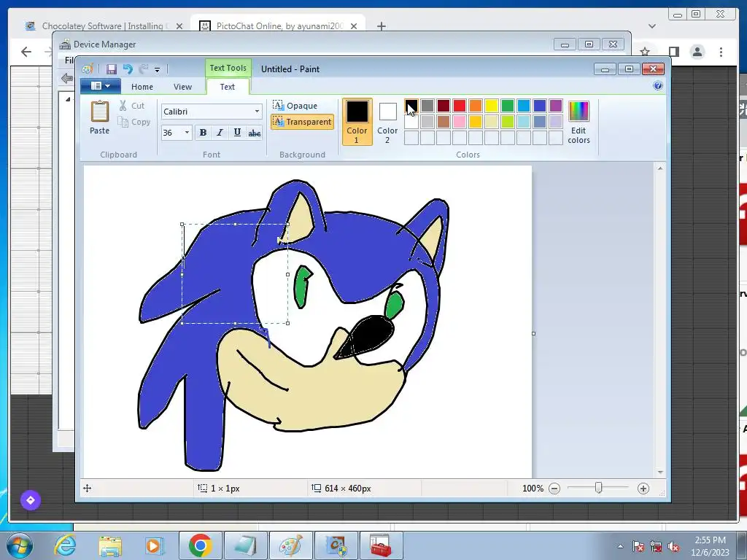Pick the orange color swatch

[x=476, y=105]
